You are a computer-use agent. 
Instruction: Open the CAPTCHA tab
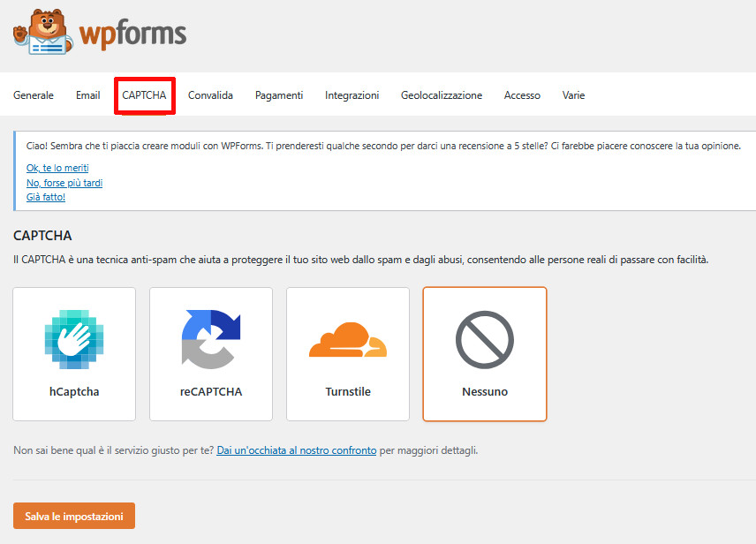tap(144, 95)
